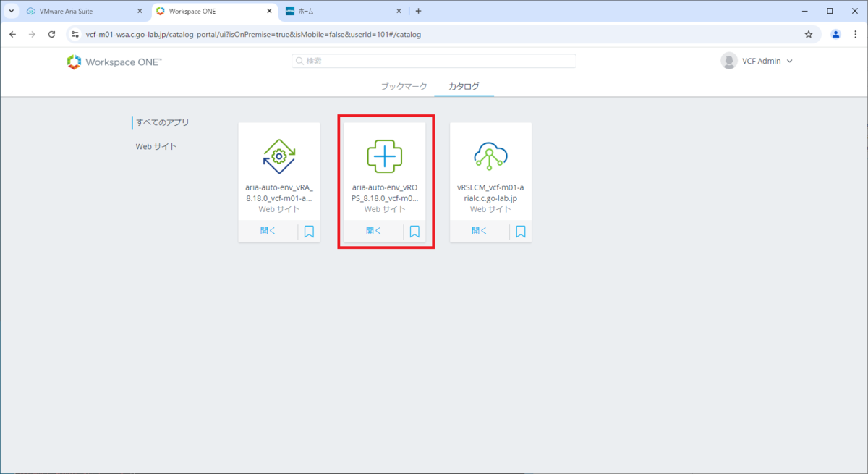
Task: Expand the VCF Admin user menu
Action: click(789, 62)
